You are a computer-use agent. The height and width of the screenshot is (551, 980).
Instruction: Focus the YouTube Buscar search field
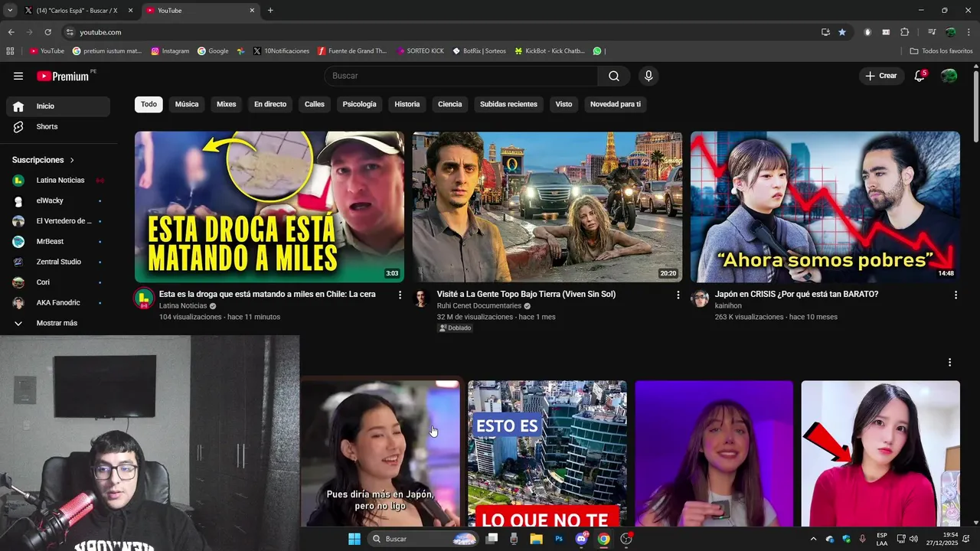pos(461,76)
